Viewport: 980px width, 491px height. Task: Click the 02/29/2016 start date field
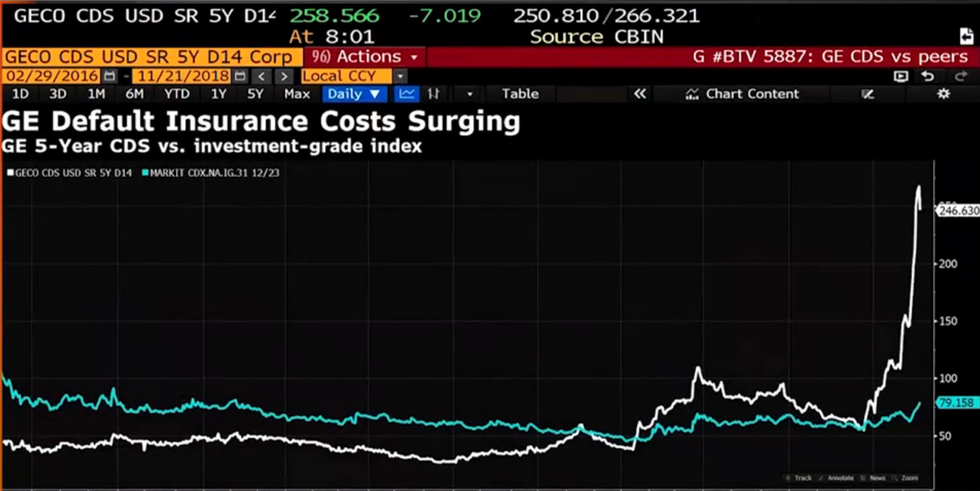point(53,76)
